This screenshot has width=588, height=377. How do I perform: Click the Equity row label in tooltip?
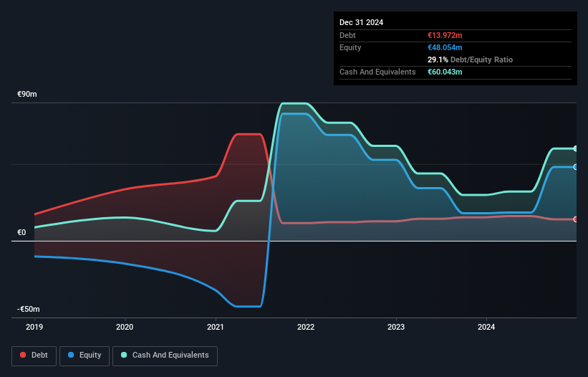point(350,47)
